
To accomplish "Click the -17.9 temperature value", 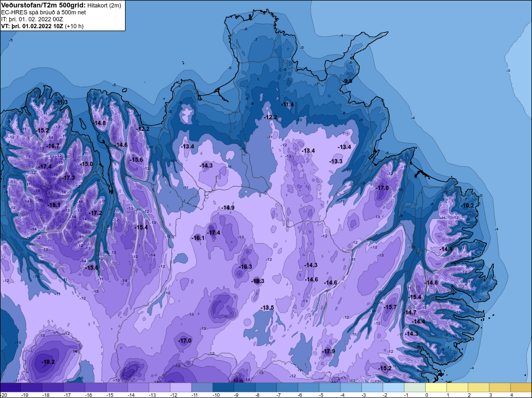I will pyautogui.click(x=328, y=351).
